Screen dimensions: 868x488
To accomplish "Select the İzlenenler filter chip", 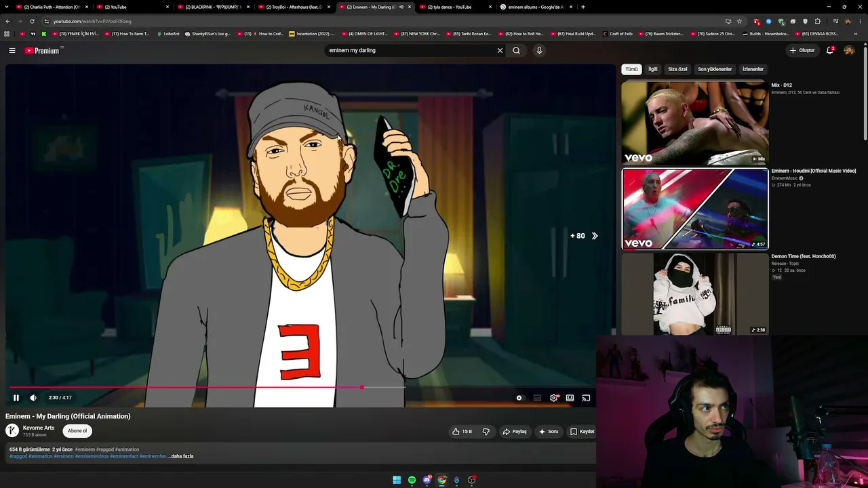I will pyautogui.click(x=753, y=69).
